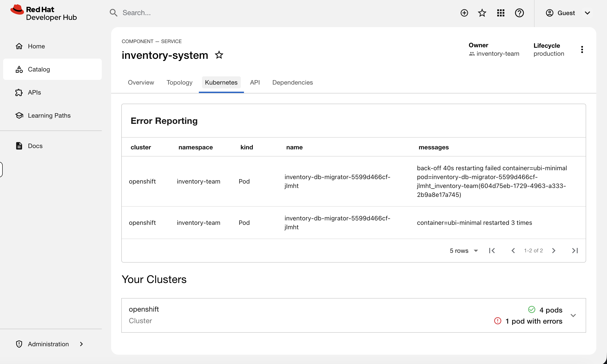Expand the Guest user dropdown arrow
This screenshot has height=364, width=607.
(587, 13)
